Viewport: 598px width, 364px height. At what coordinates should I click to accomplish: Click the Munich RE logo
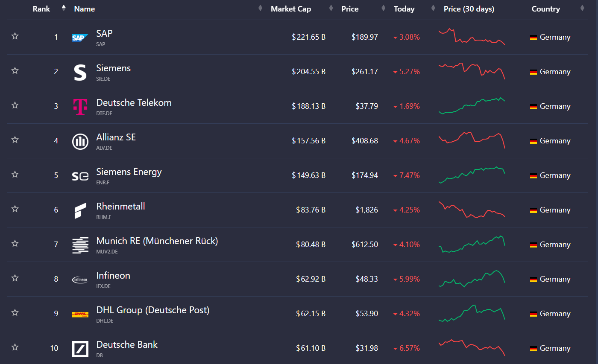pos(80,245)
